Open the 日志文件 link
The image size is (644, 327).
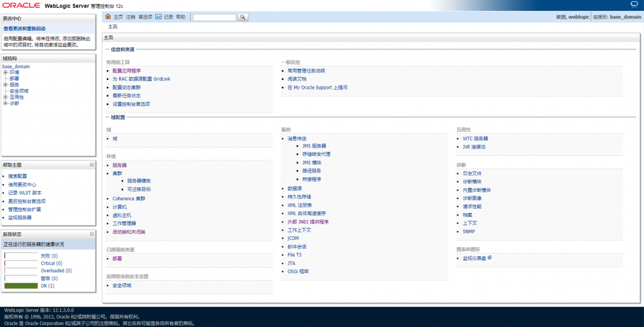472,174
